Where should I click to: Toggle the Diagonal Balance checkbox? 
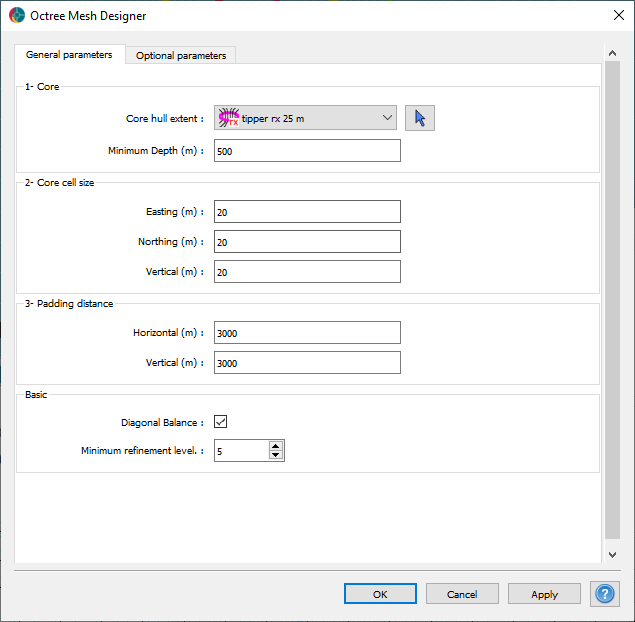click(x=220, y=422)
